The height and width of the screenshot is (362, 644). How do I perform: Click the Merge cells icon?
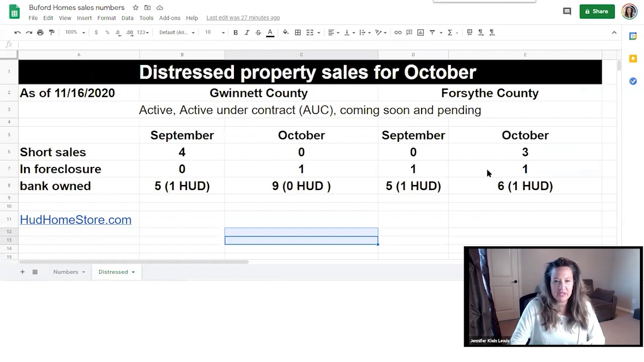pos(310,32)
